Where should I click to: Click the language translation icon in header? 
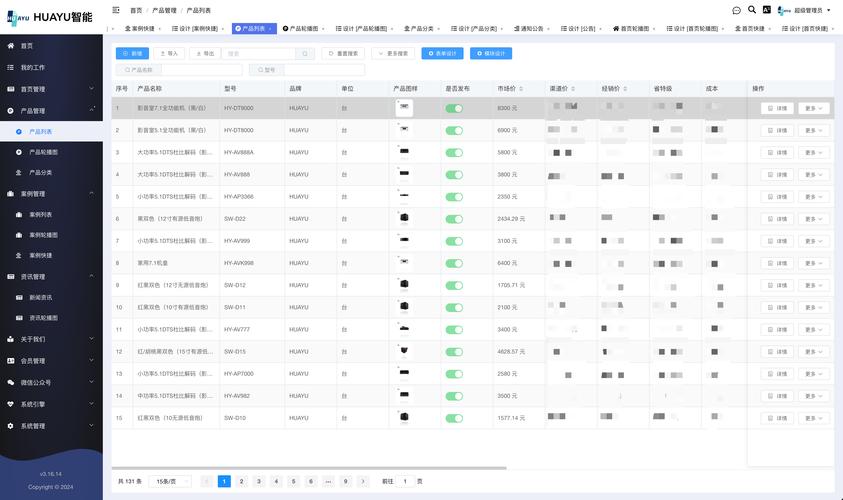coord(766,10)
